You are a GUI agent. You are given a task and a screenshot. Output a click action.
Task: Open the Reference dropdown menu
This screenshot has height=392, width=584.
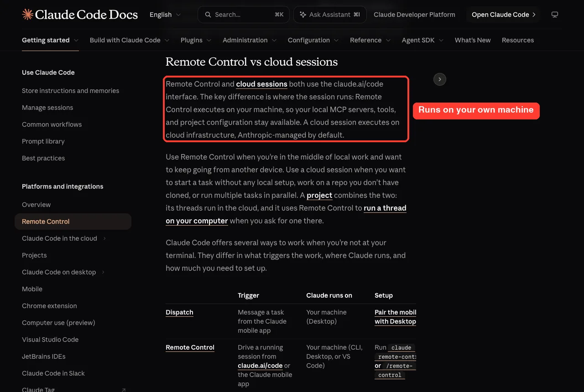370,40
